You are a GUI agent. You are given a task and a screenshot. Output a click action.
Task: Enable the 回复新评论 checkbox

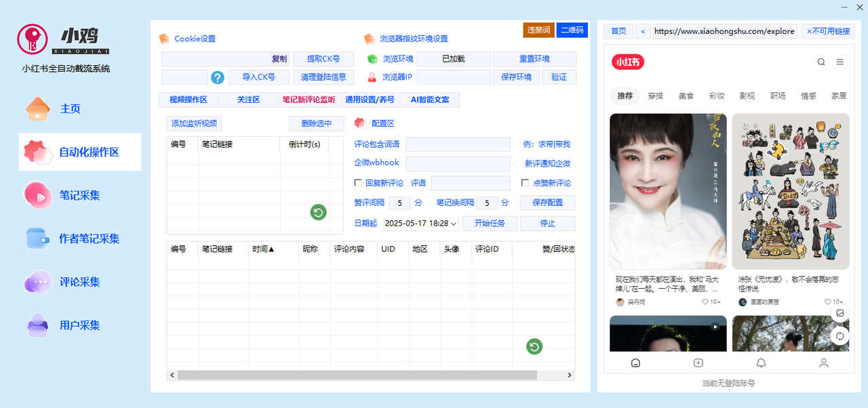tap(359, 183)
